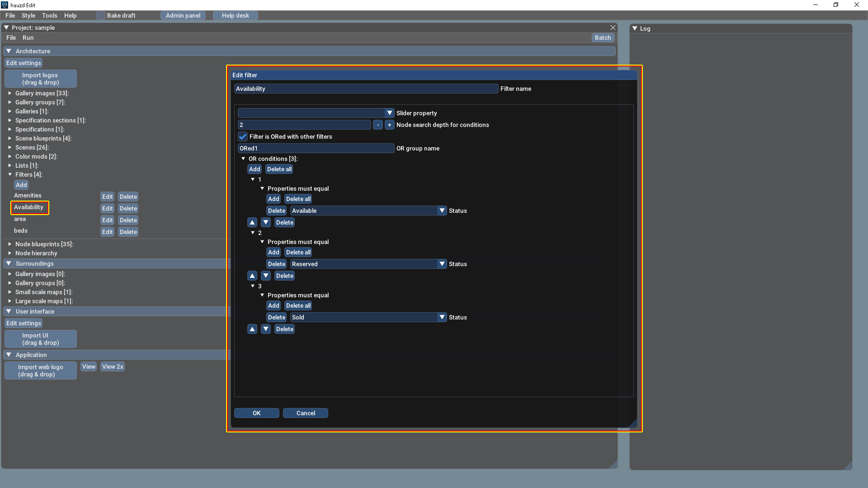Viewport: 868px width, 488px height.
Task: Click the OR group name field
Action: pos(316,148)
